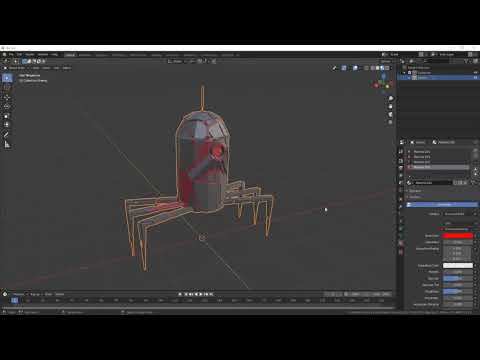Open the viewport Add menu
Image resolution: width=480 pixels, height=360 pixels.
coord(56,68)
